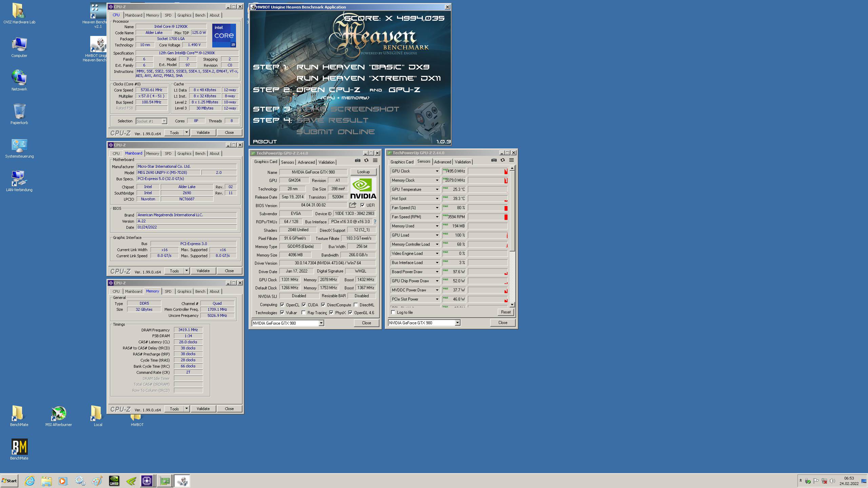The image size is (868, 488).
Task: Open hamburger menu in GPU-Z Sensors window
Action: pos(511,160)
